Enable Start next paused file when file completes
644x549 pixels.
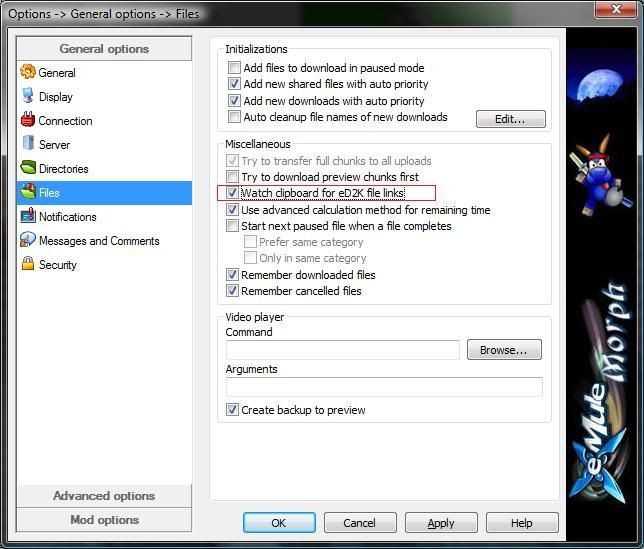(x=232, y=226)
